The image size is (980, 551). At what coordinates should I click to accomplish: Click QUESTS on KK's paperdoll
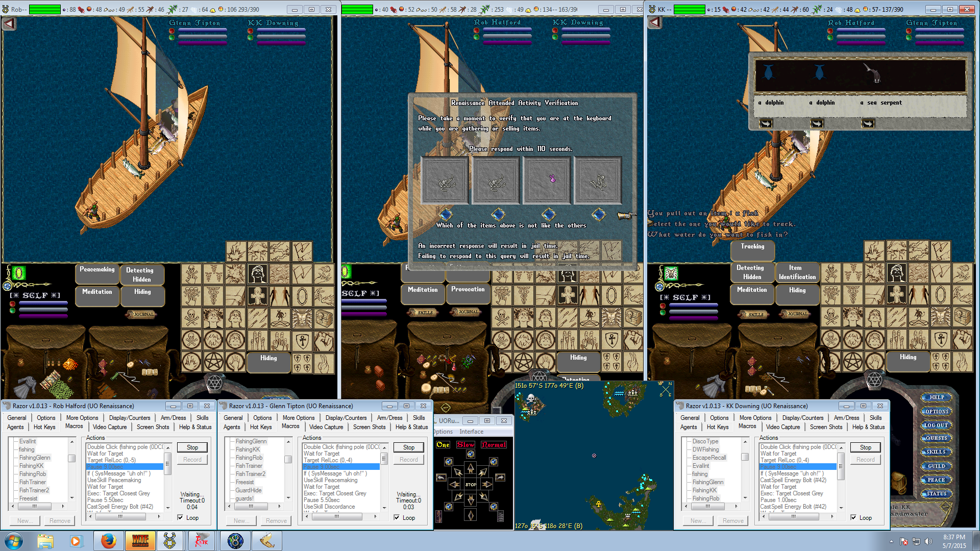pyautogui.click(x=936, y=438)
